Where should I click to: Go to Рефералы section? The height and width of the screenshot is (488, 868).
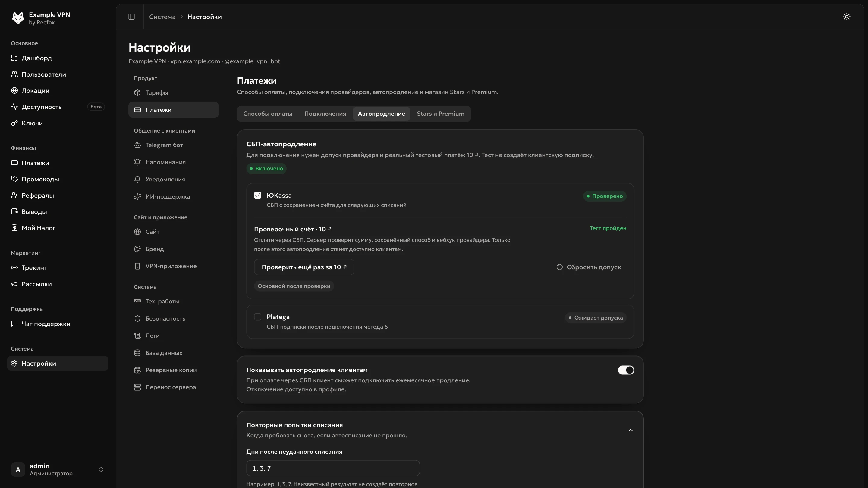coord(58,195)
